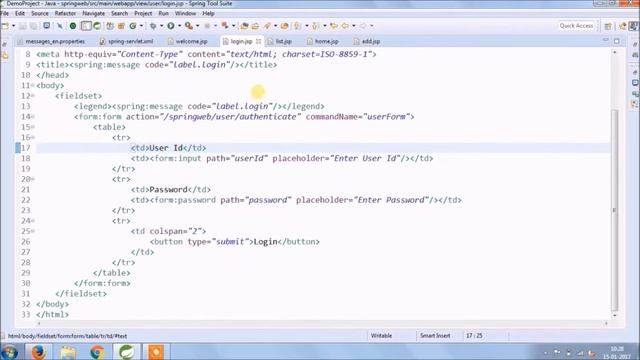The height and width of the screenshot is (360, 640).
Task: Click the selected perspective icon at far right
Action: 633,26
